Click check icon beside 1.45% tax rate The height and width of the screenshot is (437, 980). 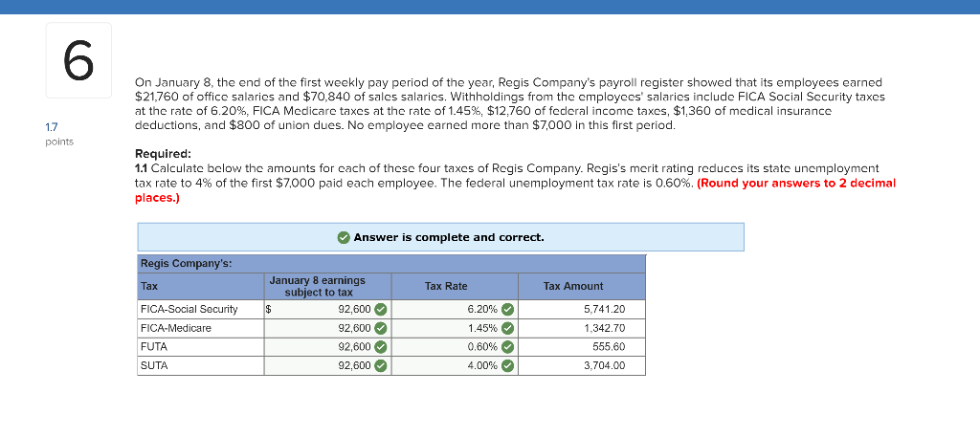[x=507, y=328]
